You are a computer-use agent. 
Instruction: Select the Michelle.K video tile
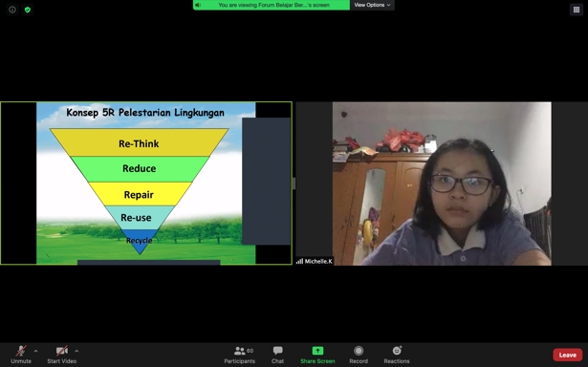click(442, 183)
